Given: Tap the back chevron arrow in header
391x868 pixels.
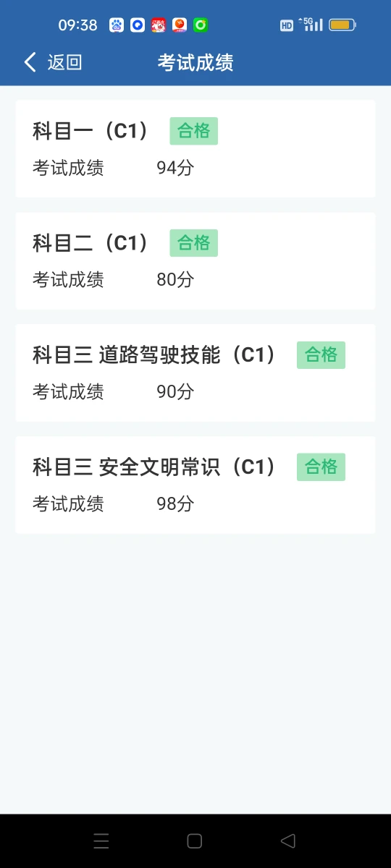Looking at the screenshot, I should pyautogui.click(x=30, y=62).
